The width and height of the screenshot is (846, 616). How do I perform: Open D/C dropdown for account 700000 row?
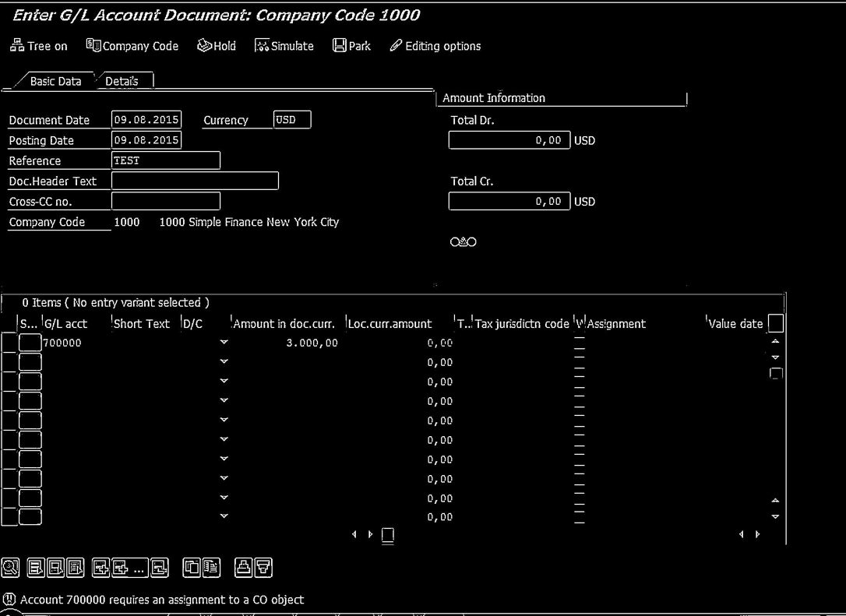[224, 343]
